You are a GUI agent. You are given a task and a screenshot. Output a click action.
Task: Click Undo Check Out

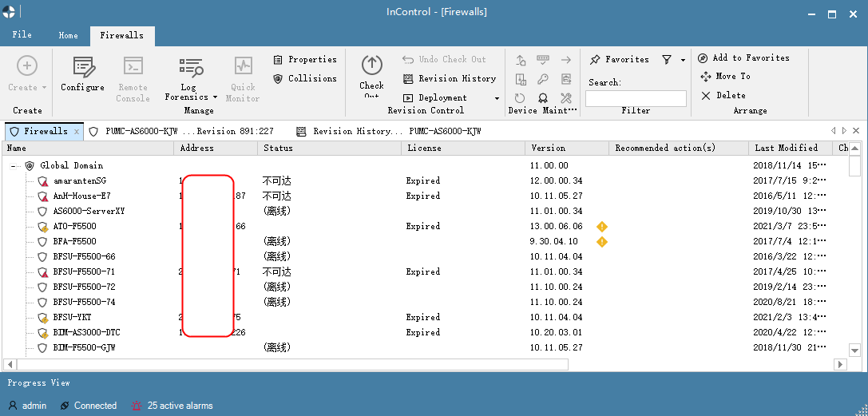coord(444,59)
